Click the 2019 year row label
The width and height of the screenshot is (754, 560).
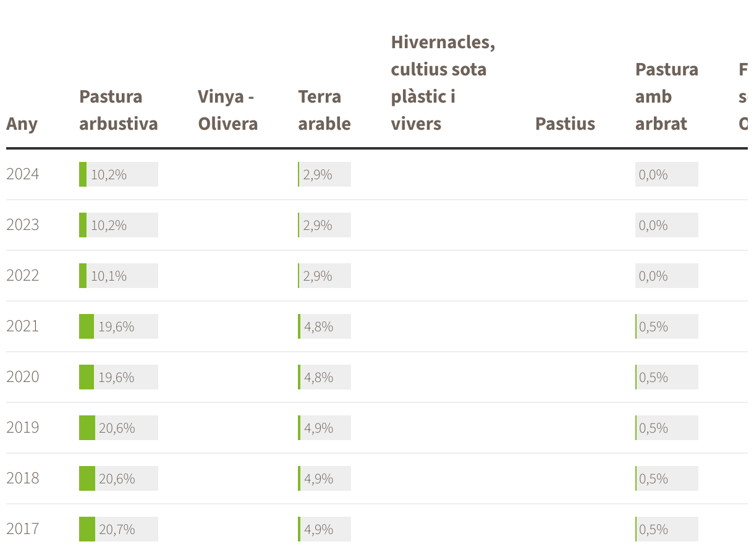(23, 428)
